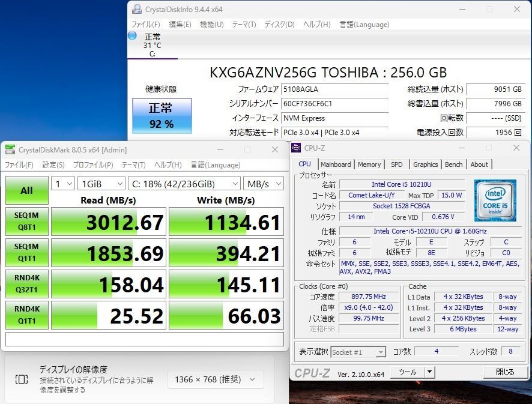
Task: Open the 1GiB test size dropdown
Action: 101,184
